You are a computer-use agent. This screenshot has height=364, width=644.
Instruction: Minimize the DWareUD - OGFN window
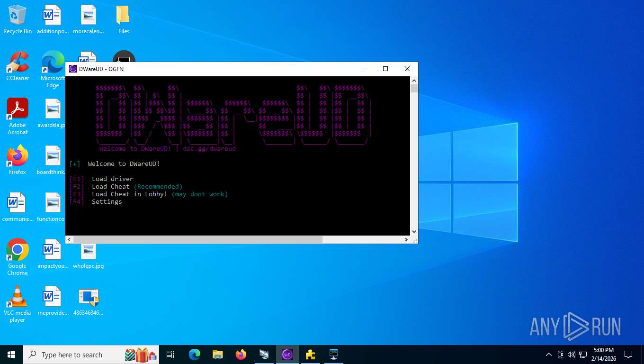364,69
